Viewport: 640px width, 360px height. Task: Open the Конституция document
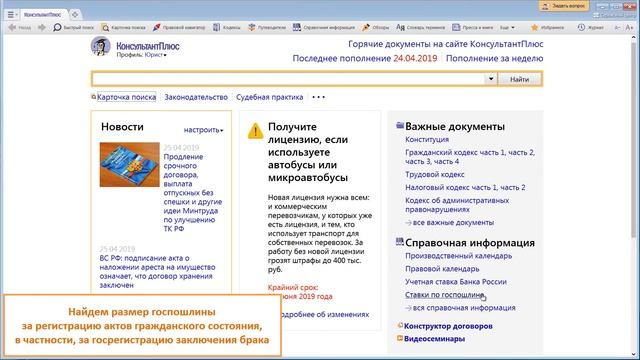427,140
